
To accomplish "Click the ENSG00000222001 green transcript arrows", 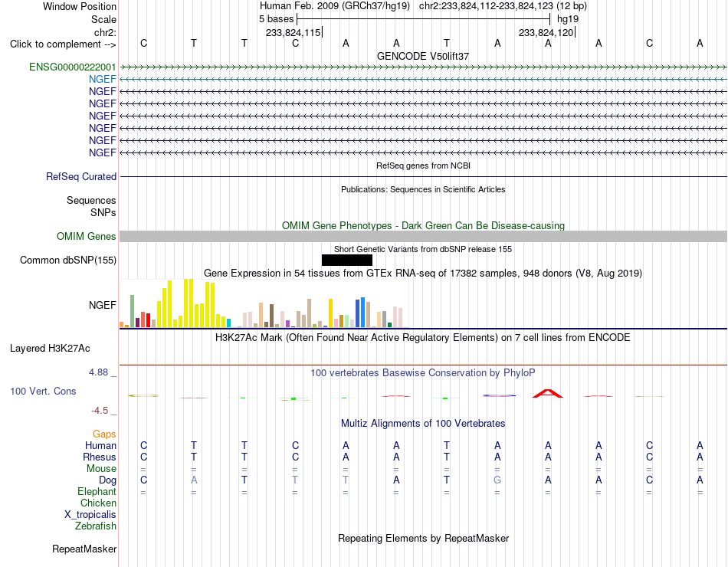I will point(423,67).
